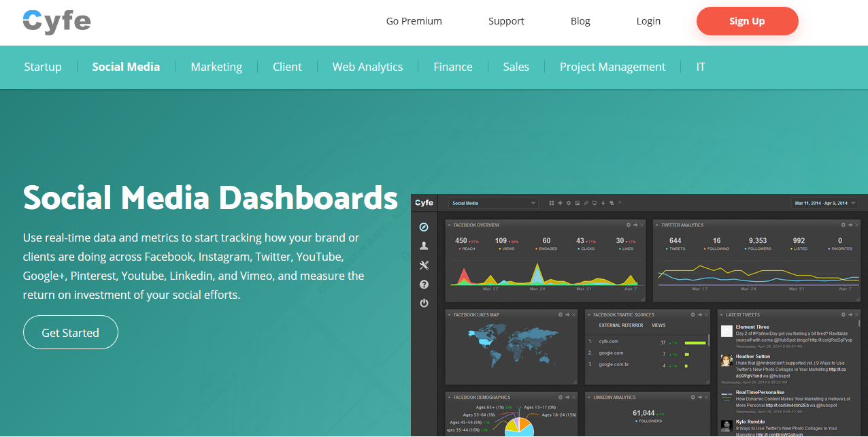The width and height of the screenshot is (868, 437).
Task: Select the Sales tab
Action: coord(516,67)
